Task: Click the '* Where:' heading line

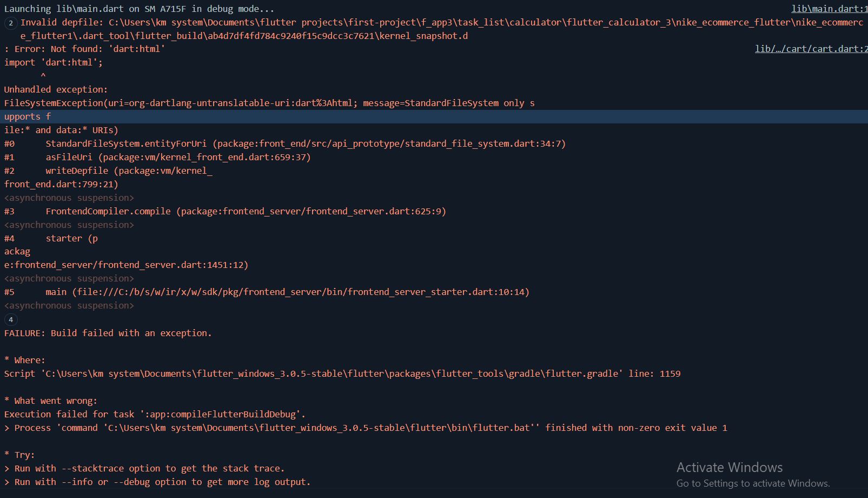Action: pyautogui.click(x=25, y=360)
